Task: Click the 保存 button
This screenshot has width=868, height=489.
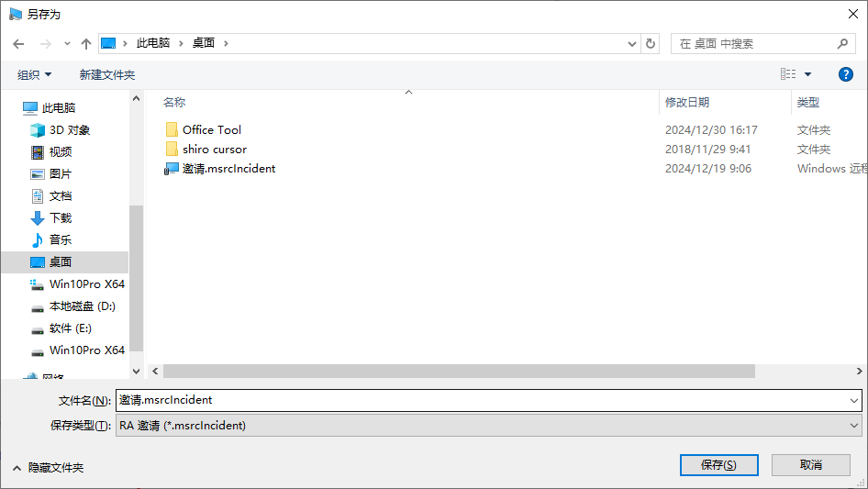Action: [718, 465]
